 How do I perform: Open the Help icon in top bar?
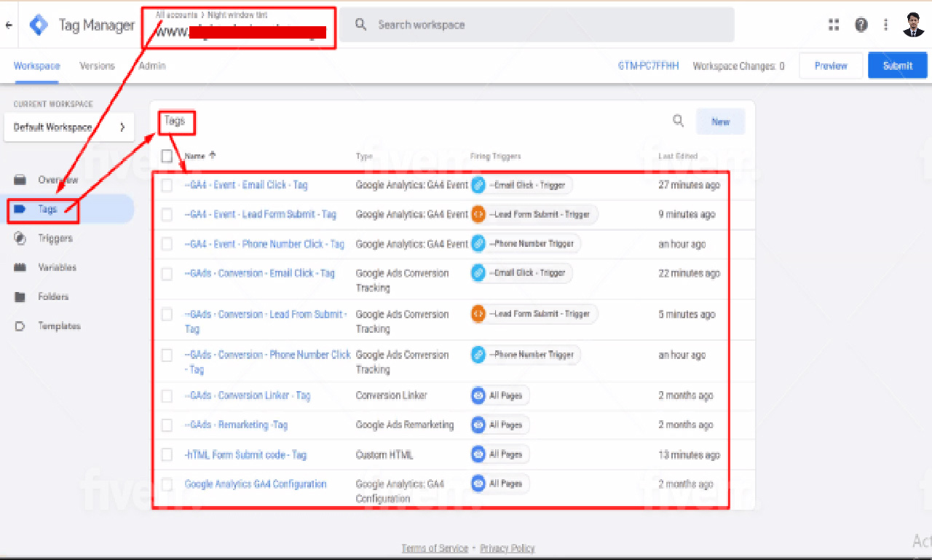[x=861, y=24]
